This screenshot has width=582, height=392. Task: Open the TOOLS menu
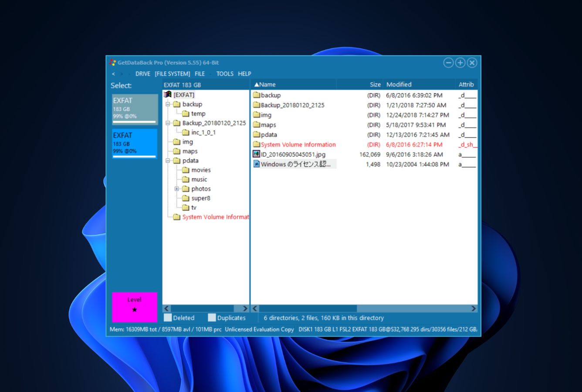[225, 74]
